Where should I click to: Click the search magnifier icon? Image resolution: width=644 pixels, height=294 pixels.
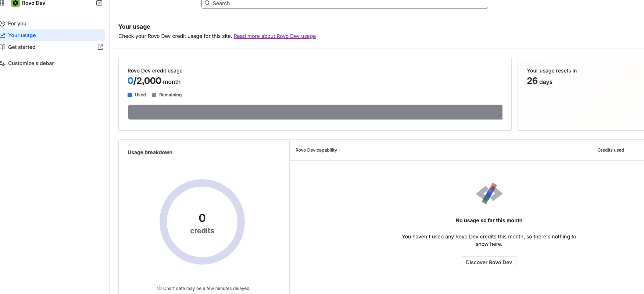click(207, 3)
